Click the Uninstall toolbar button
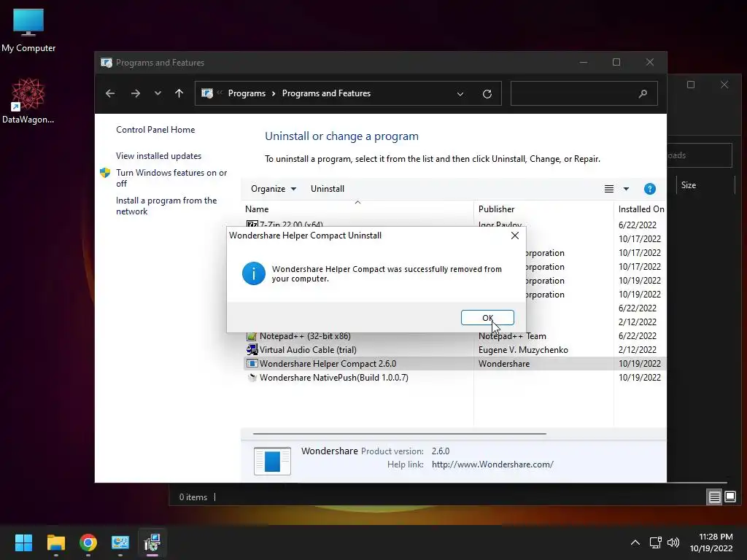This screenshot has width=747, height=560. coord(328,189)
